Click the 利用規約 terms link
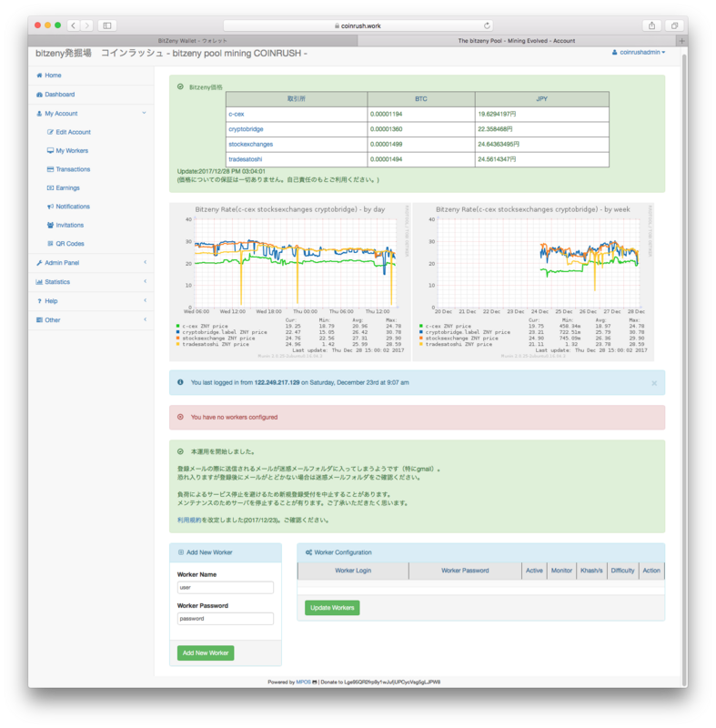The image size is (716, 728). tap(189, 521)
